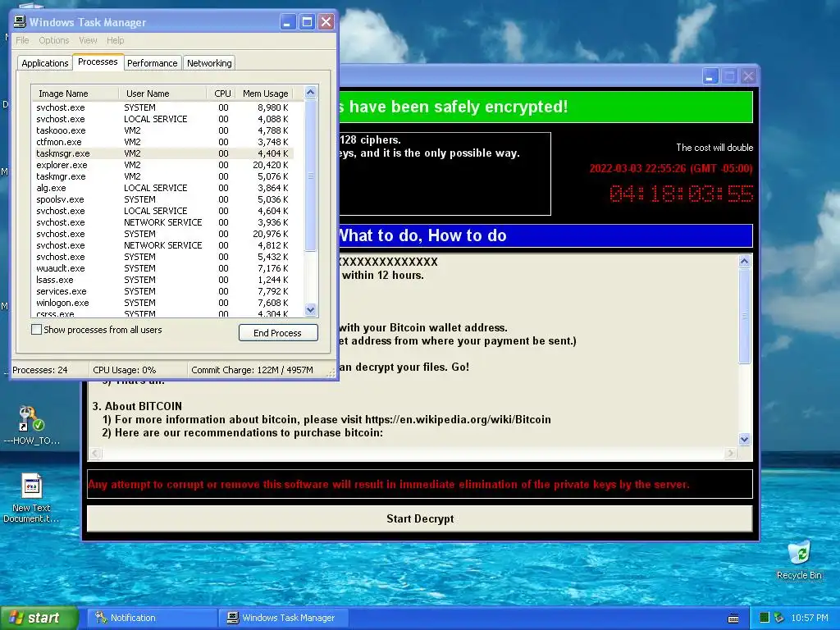Screen dimensions: 840x630
Task: Open the Options menu in Task Manager
Action: (53, 40)
